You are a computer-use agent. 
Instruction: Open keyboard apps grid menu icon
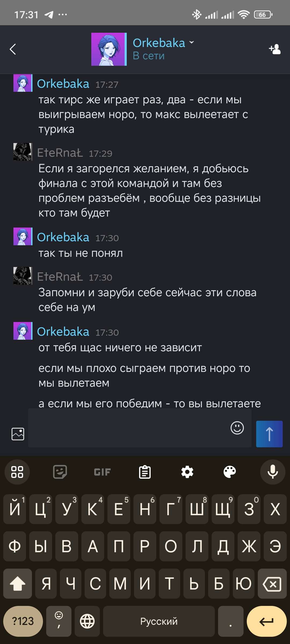[x=17, y=472]
